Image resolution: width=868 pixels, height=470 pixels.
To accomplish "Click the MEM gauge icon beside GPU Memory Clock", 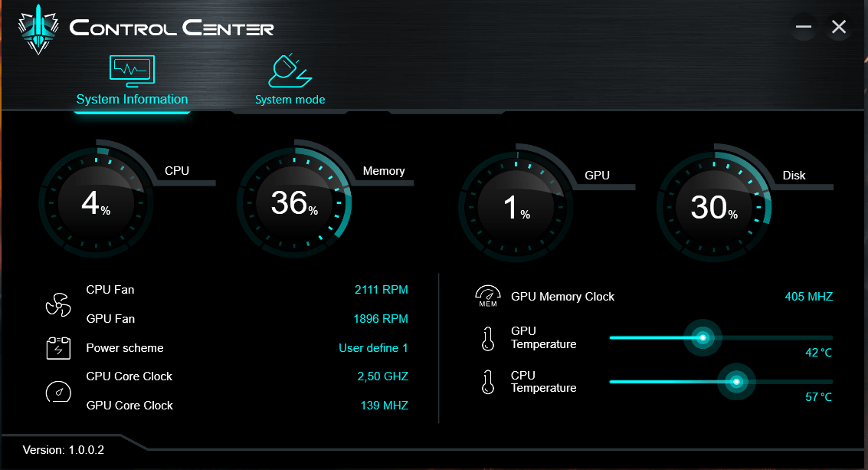I will tap(488, 297).
